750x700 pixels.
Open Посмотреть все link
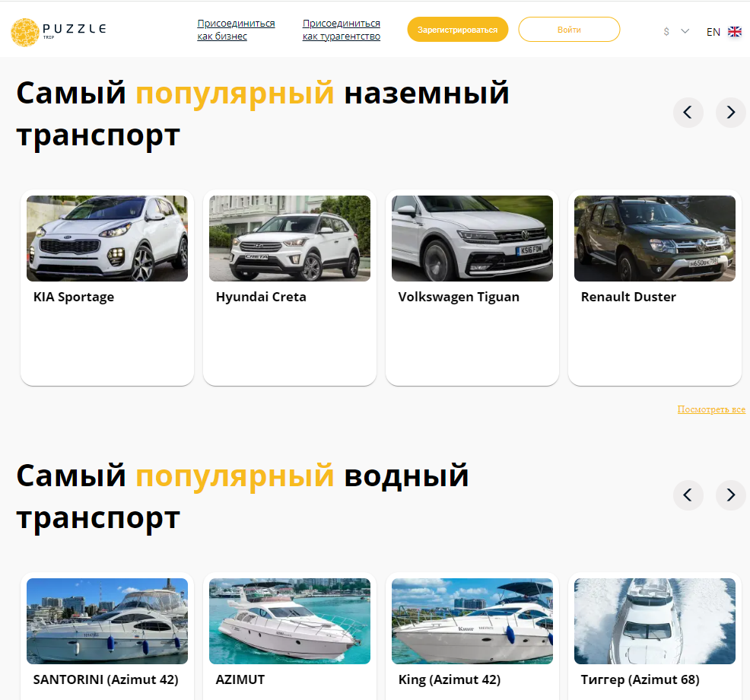[711, 409]
